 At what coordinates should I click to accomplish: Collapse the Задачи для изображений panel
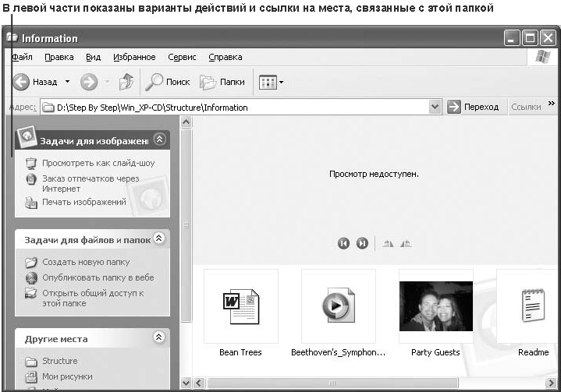point(159,139)
